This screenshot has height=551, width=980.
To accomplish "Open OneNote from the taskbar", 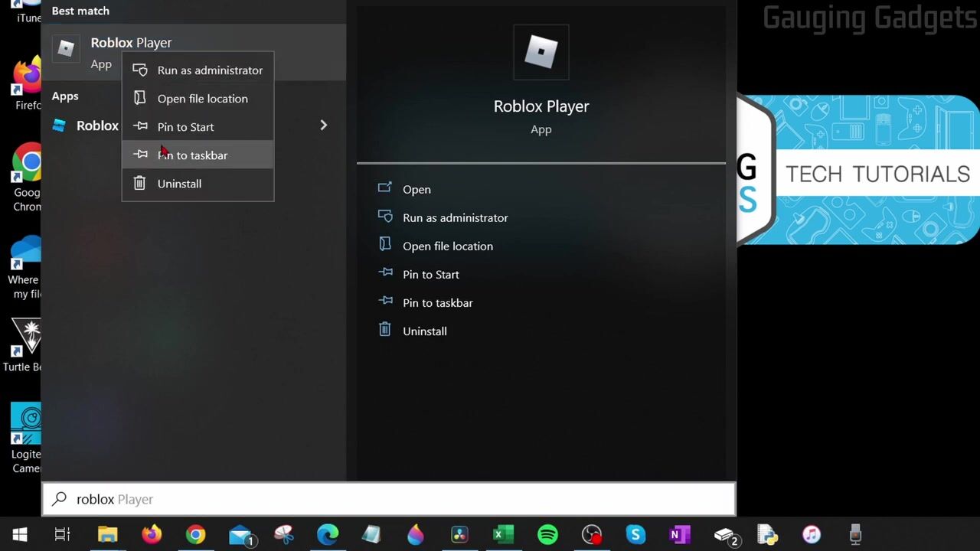I will click(680, 534).
